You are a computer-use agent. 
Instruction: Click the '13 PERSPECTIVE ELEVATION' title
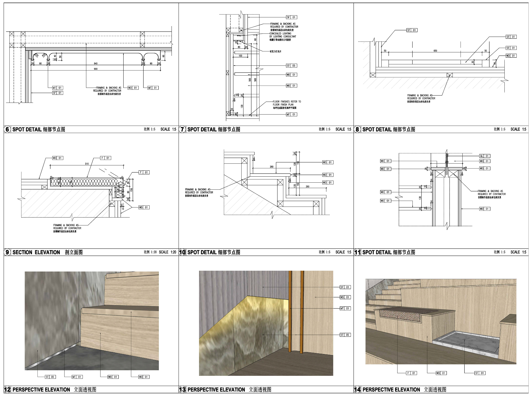tap(225, 390)
